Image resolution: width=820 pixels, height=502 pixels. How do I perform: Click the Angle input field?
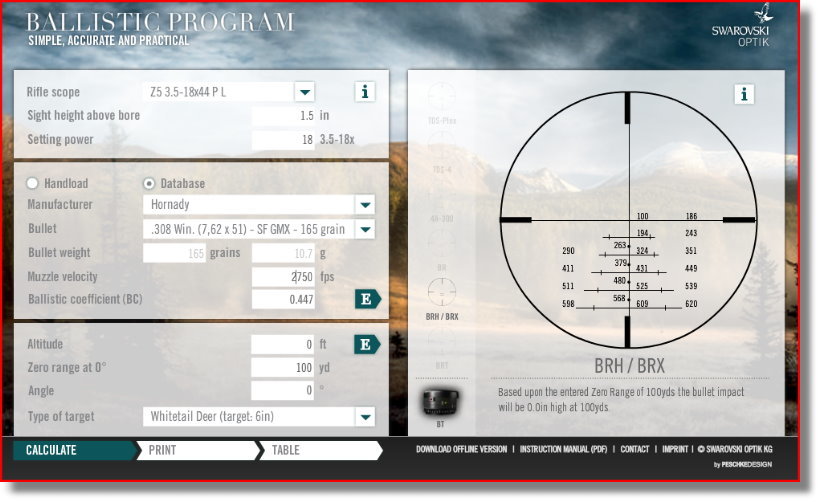282,391
